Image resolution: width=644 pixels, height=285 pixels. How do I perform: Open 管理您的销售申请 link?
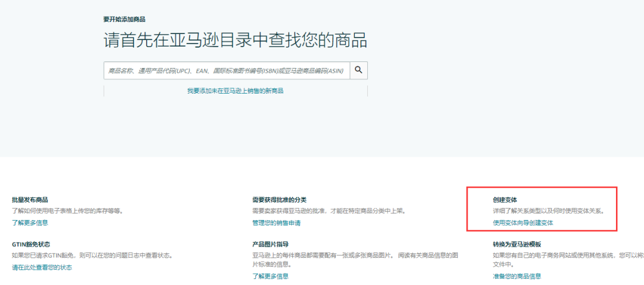[x=277, y=223]
